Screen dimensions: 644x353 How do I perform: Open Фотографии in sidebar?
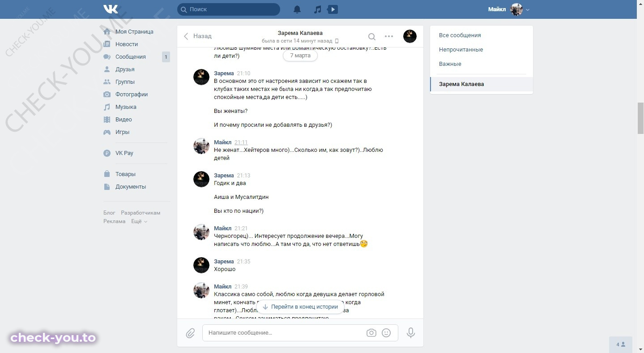tap(132, 95)
